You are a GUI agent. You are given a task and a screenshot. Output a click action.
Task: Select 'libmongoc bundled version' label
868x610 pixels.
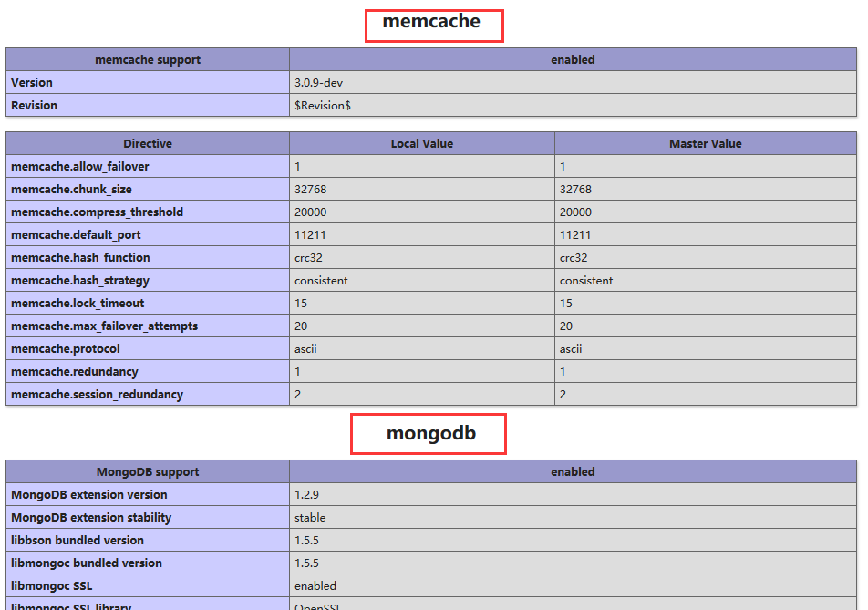87,563
